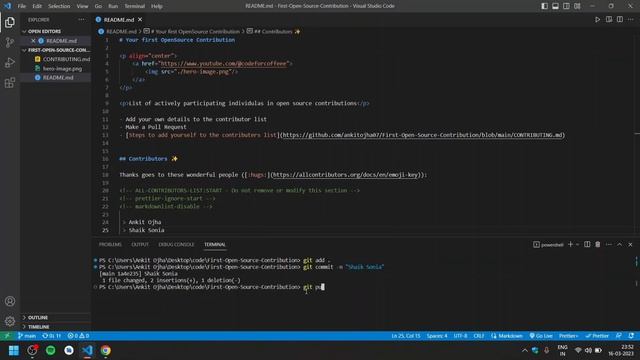Open the Go menu

(98, 6)
